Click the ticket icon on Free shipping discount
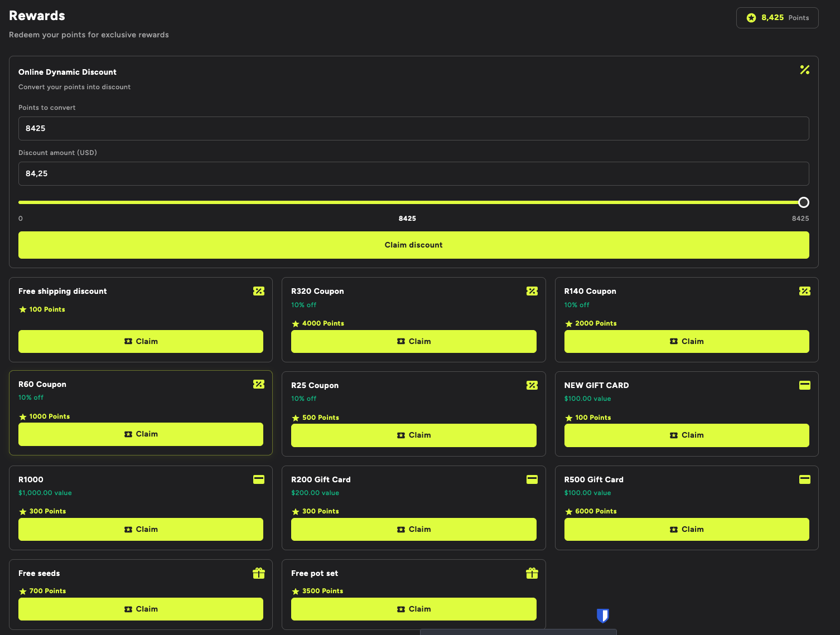Image resolution: width=840 pixels, height=635 pixels. pos(258,290)
